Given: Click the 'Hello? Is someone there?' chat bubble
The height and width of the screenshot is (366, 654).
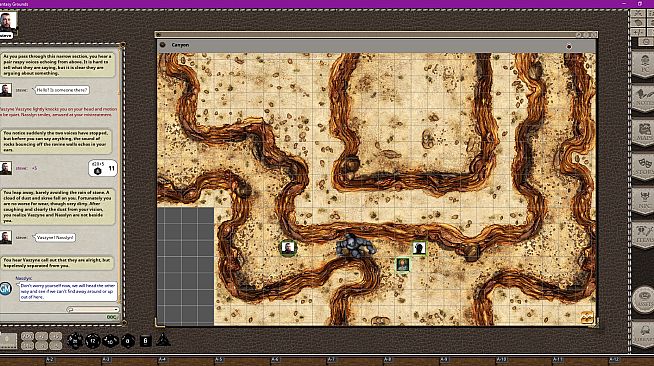Looking at the screenshot, I should pyautogui.click(x=62, y=90).
